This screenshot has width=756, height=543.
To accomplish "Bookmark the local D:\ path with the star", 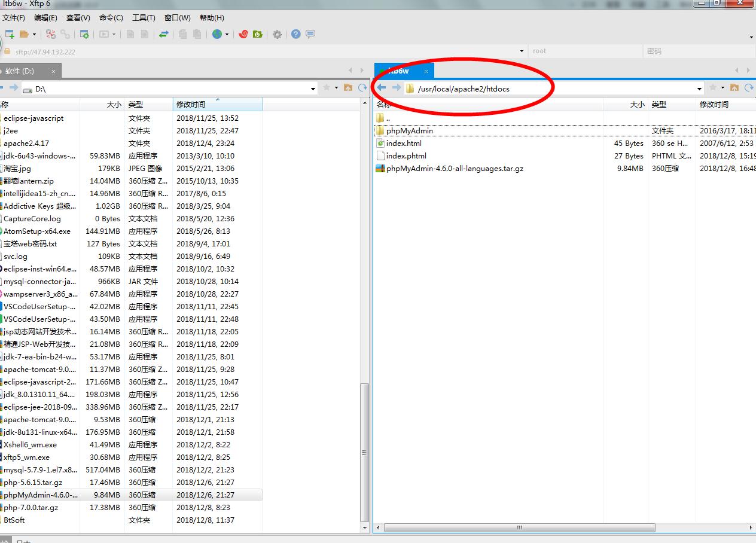I will (x=327, y=88).
